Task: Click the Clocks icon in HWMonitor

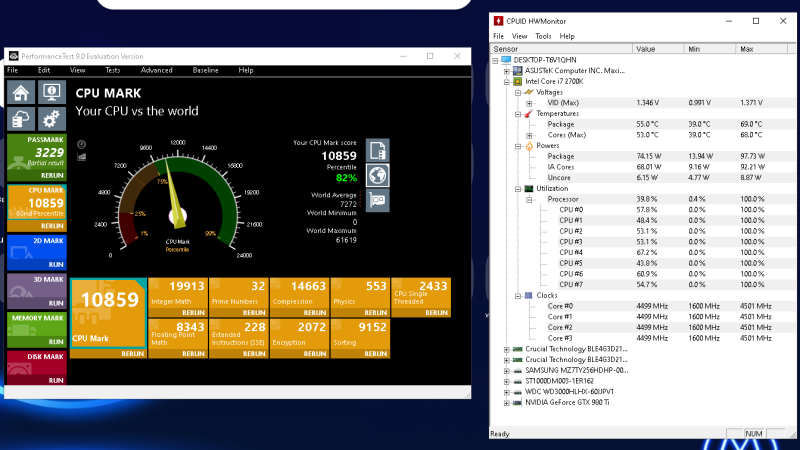Action: (529, 295)
